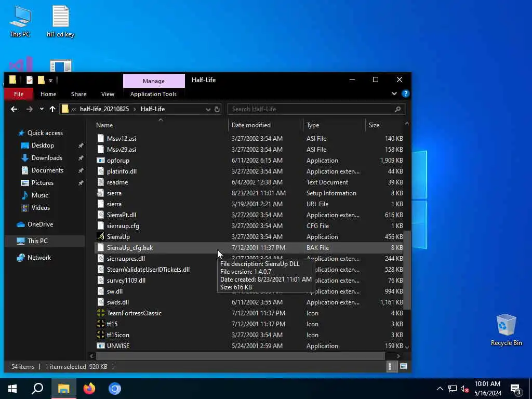Go up one folder level

[52, 109]
